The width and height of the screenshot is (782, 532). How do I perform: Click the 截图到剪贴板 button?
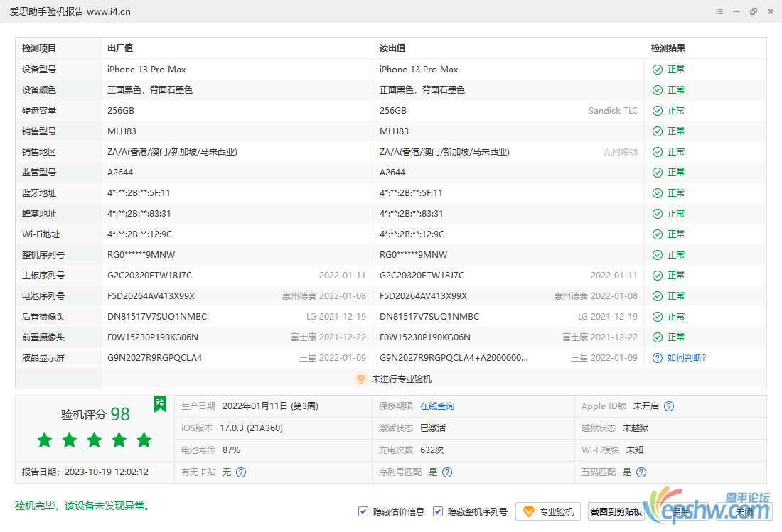click(x=616, y=511)
